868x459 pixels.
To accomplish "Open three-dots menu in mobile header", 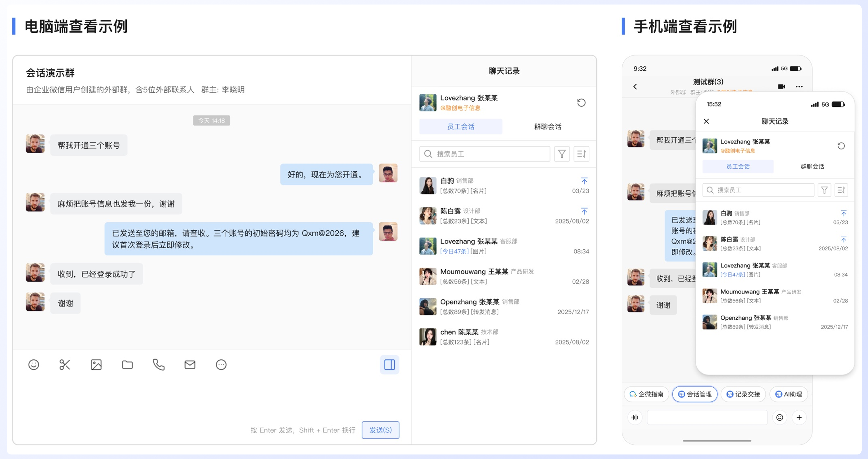I will point(799,87).
